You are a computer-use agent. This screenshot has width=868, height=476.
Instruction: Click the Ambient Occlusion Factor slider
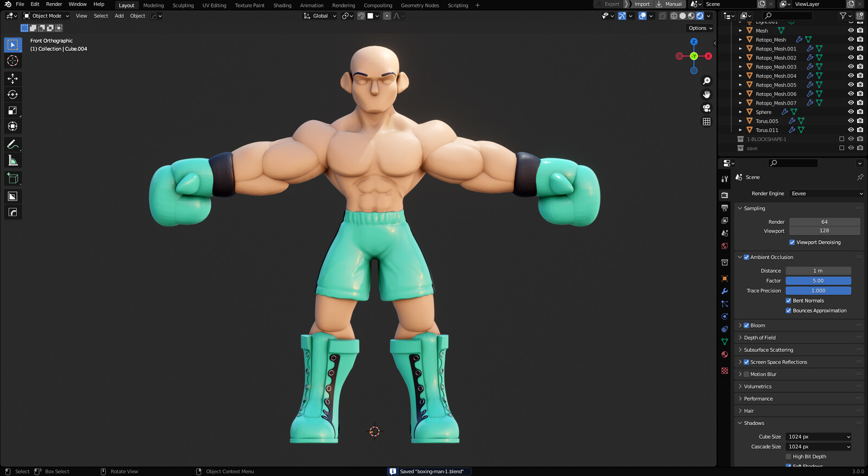818,281
